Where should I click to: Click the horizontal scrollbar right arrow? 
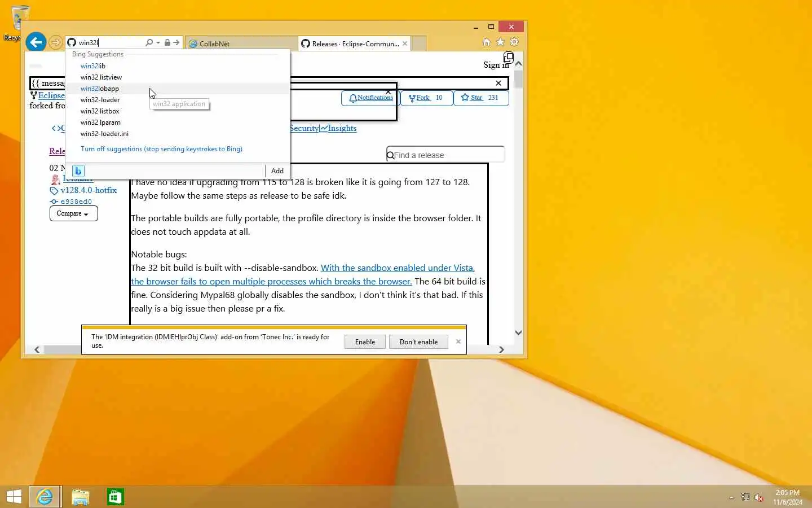(x=501, y=349)
